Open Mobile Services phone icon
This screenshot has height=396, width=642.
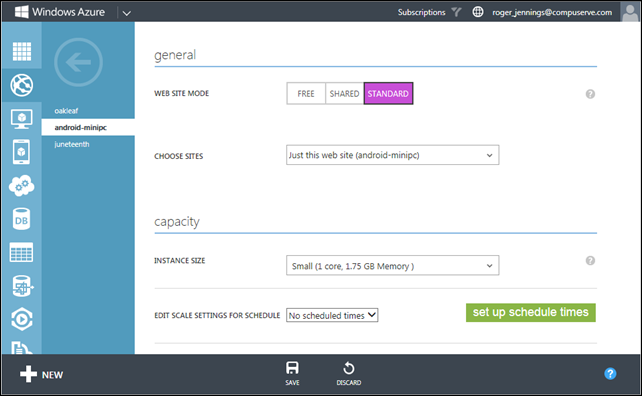[x=21, y=152]
